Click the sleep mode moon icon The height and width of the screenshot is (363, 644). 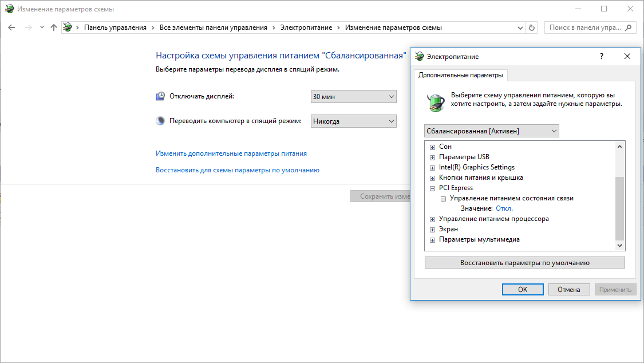pos(160,121)
